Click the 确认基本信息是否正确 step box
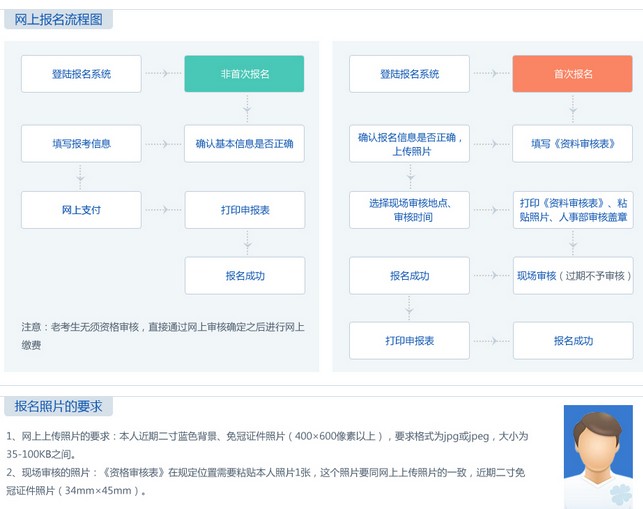The image size is (643, 509). point(244,143)
